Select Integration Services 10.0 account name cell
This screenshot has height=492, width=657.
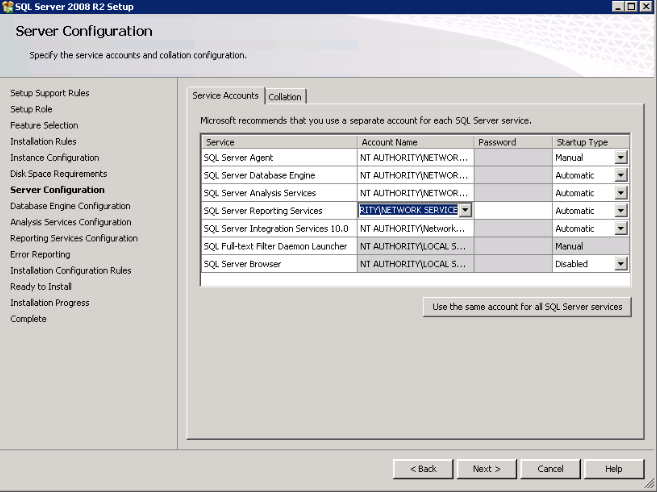[415, 228]
